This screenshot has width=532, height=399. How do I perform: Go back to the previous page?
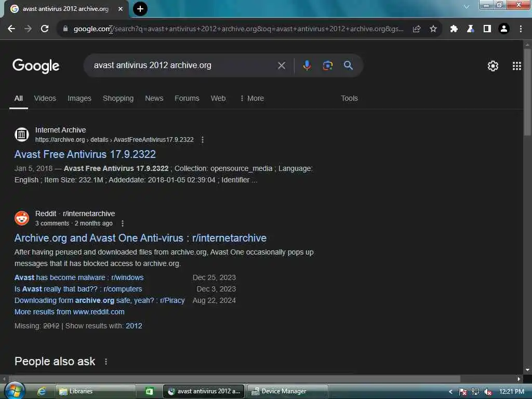pos(11,29)
